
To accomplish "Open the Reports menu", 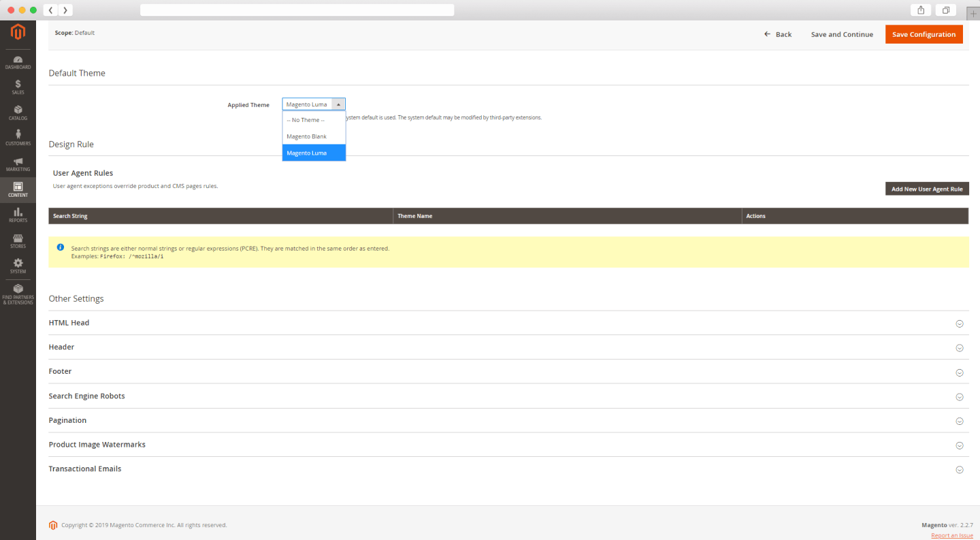I will [18, 215].
